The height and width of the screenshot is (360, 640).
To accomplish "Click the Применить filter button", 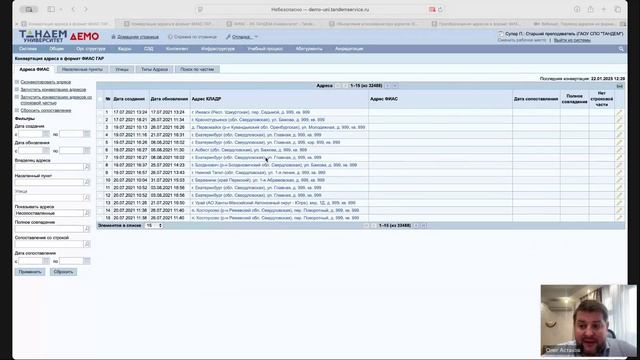I will pyautogui.click(x=30, y=272).
